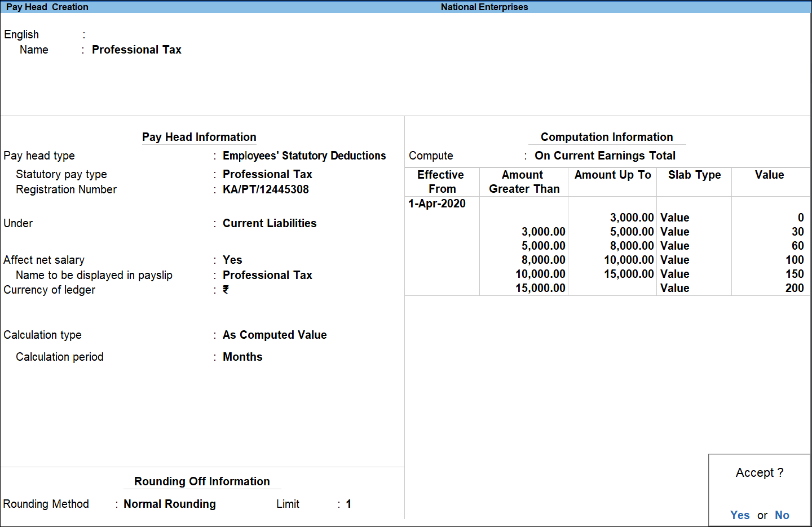The width and height of the screenshot is (812, 527).
Task: Edit the Registration Number KA/PT/12445308
Action: click(265, 189)
